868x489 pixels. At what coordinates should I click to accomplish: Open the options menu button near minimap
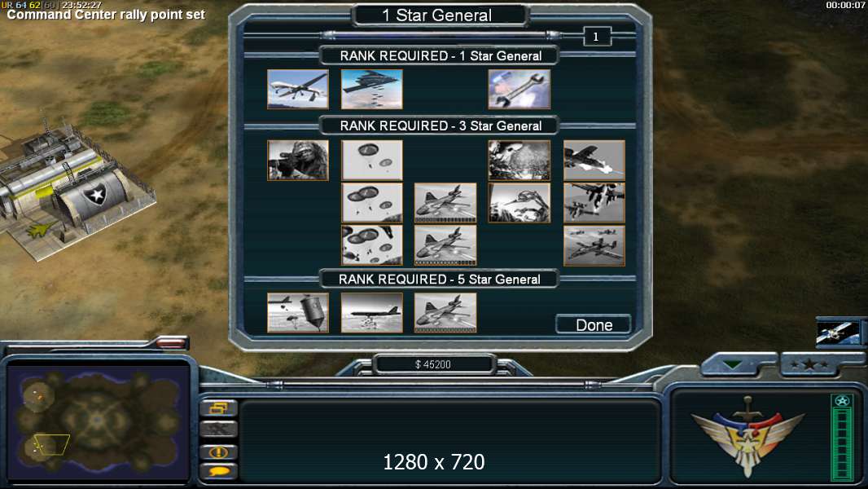tap(219, 408)
